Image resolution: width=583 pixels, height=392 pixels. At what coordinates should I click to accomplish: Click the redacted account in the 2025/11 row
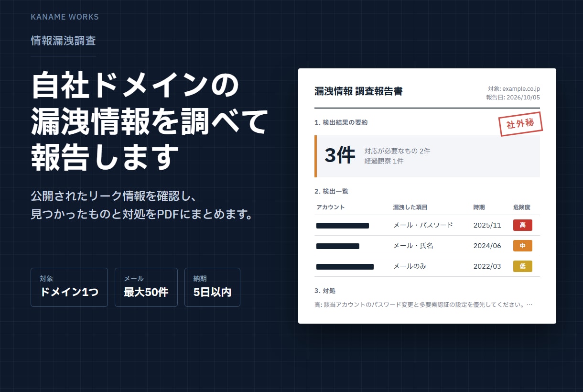click(x=343, y=226)
